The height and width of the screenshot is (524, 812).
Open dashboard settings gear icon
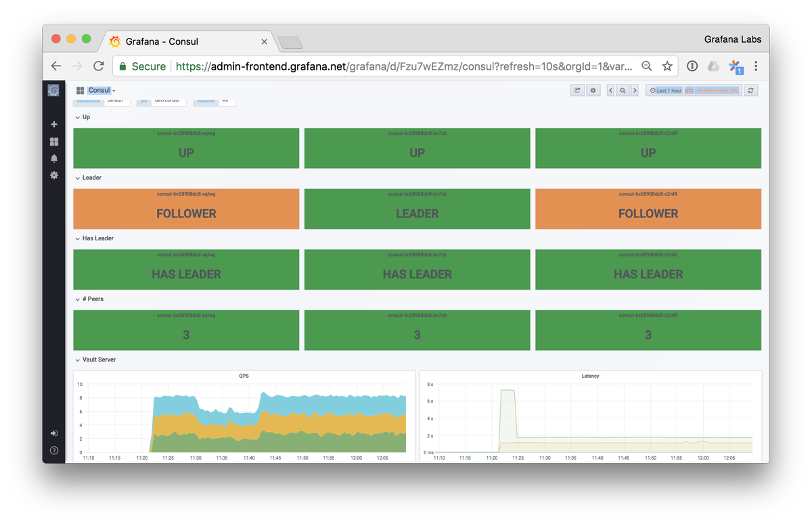point(593,90)
